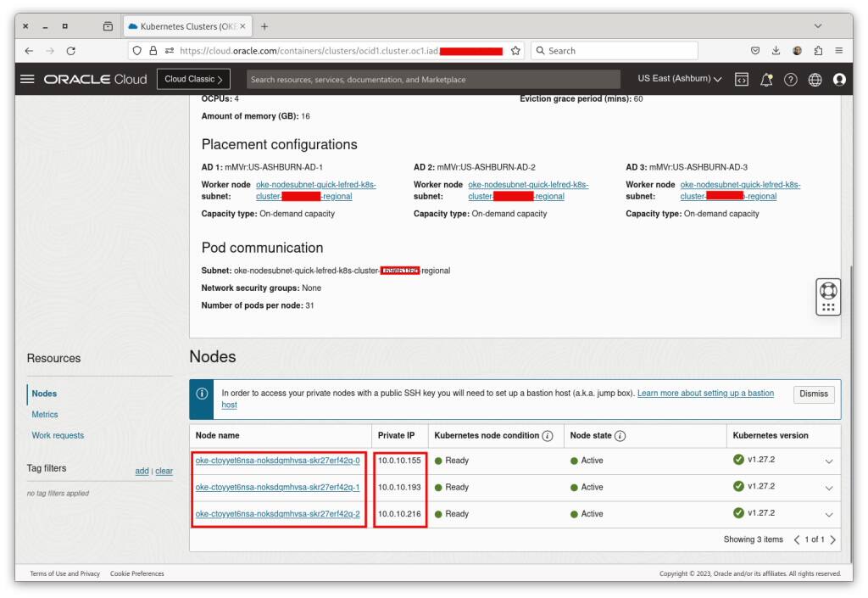868x598 pixels.
Task: Close the Kubernetes Clusters tab
Action: (x=242, y=26)
